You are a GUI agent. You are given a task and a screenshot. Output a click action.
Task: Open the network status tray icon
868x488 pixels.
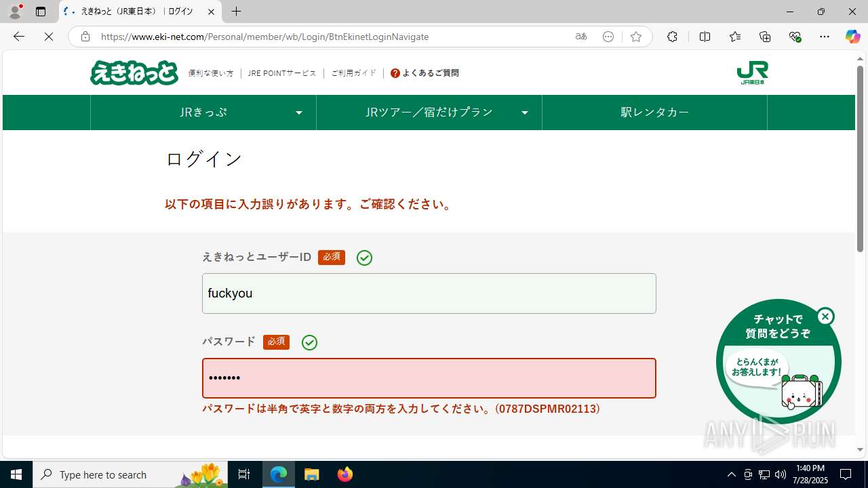(x=764, y=474)
